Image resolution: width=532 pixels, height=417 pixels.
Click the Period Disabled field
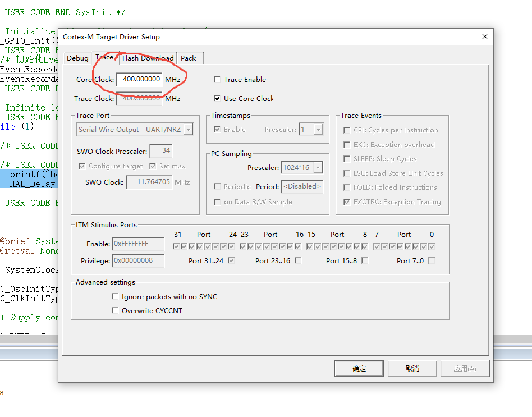[302, 186]
